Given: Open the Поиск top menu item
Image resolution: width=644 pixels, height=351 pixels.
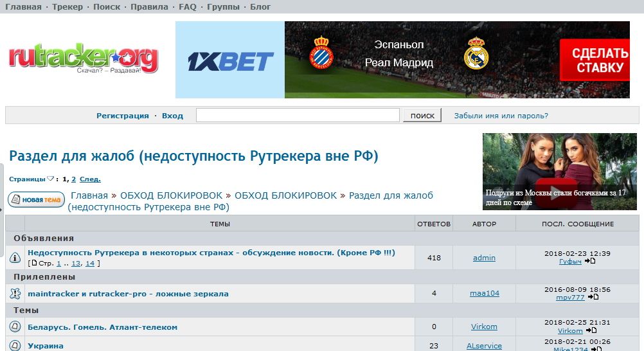Looking at the screenshot, I should (107, 7).
